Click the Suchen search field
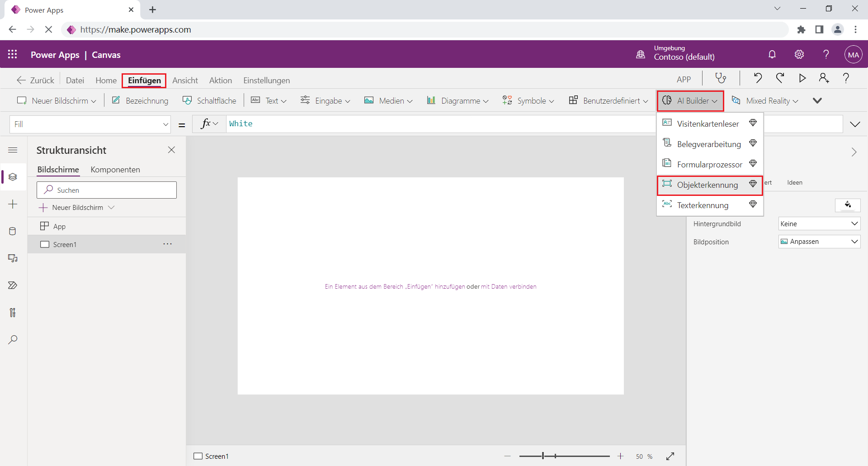868x466 pixels. (x=107, y=190)
